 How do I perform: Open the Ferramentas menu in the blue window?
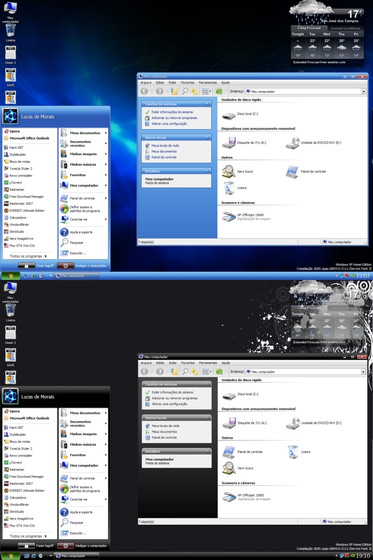tap(208, 82)
